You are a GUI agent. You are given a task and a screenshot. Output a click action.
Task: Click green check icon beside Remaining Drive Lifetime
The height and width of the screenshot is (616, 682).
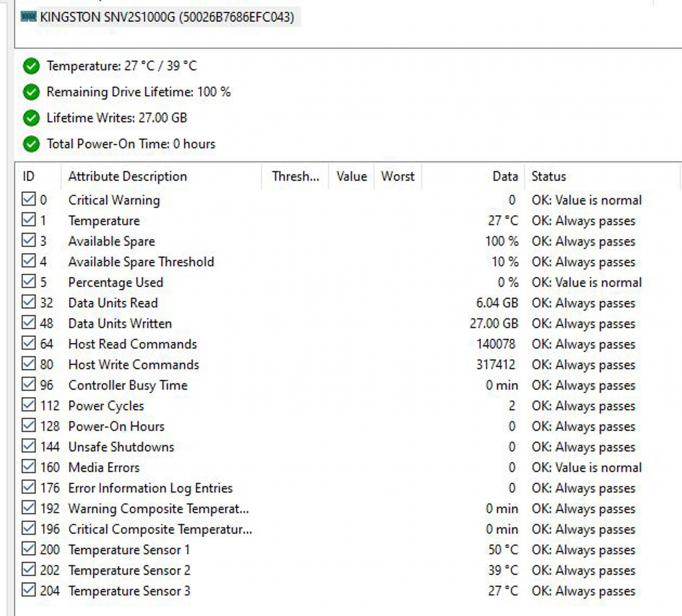click(31, 92)
